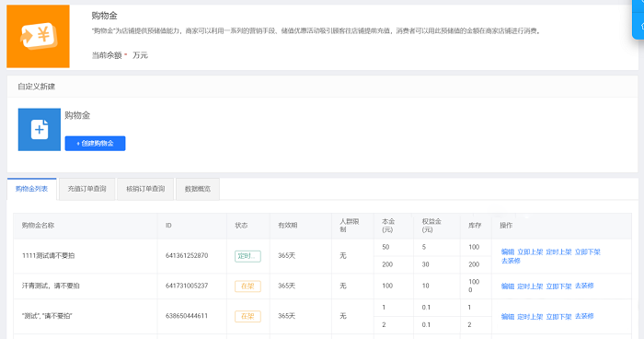Click the 创建购物金 button
The image size is (644, 339).
coord(95,144)
